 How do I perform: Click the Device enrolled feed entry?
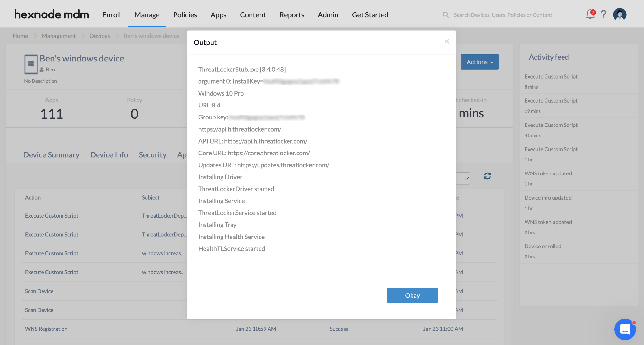click(x=579, y=251)
